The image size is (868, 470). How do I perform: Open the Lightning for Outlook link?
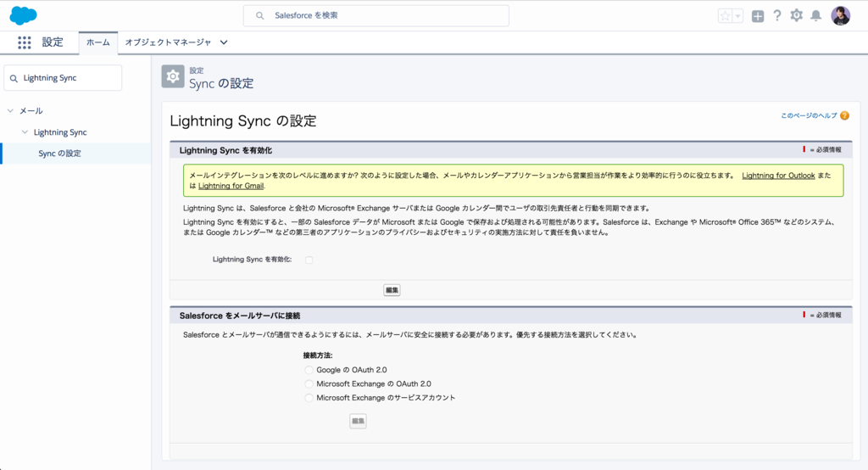[x=778, y=176]
